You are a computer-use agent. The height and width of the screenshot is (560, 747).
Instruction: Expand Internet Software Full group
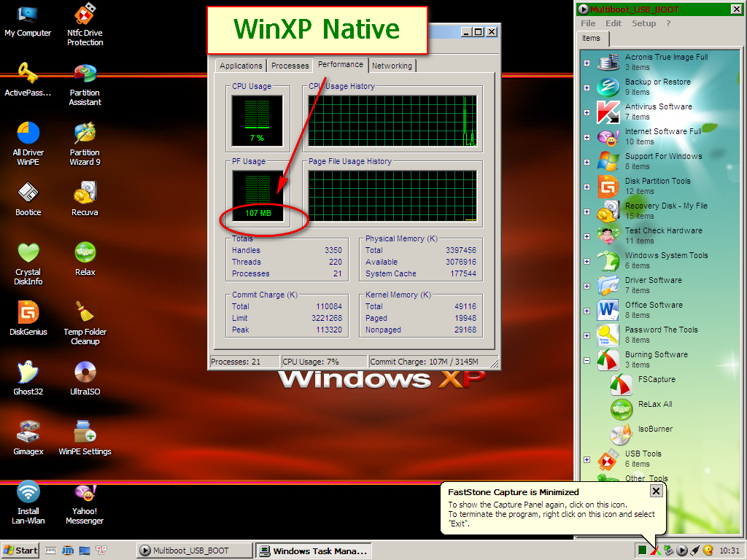587,137
